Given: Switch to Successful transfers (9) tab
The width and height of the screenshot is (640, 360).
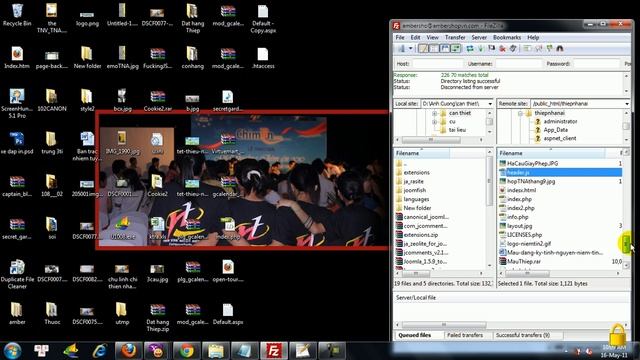Looking at the screenshot, I should (522, 335).
